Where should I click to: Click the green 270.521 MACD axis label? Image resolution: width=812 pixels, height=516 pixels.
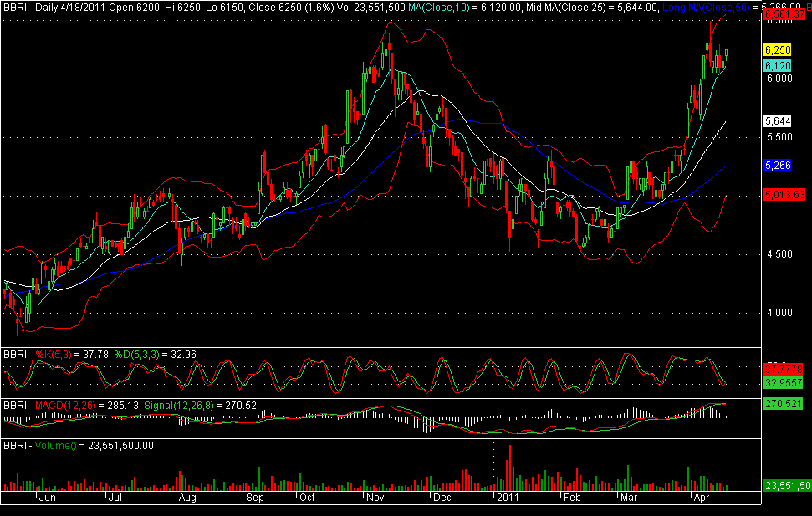(783, 404)
